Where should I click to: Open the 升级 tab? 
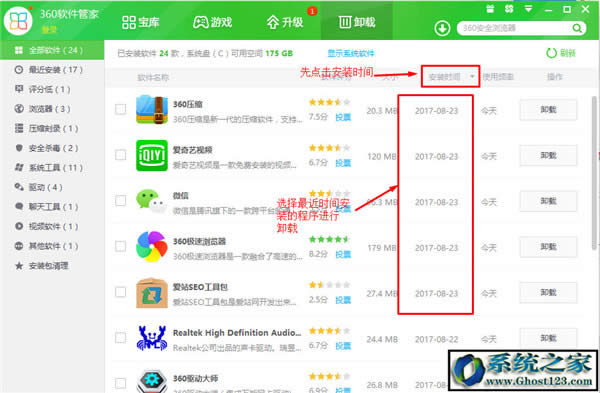[285, 22]
